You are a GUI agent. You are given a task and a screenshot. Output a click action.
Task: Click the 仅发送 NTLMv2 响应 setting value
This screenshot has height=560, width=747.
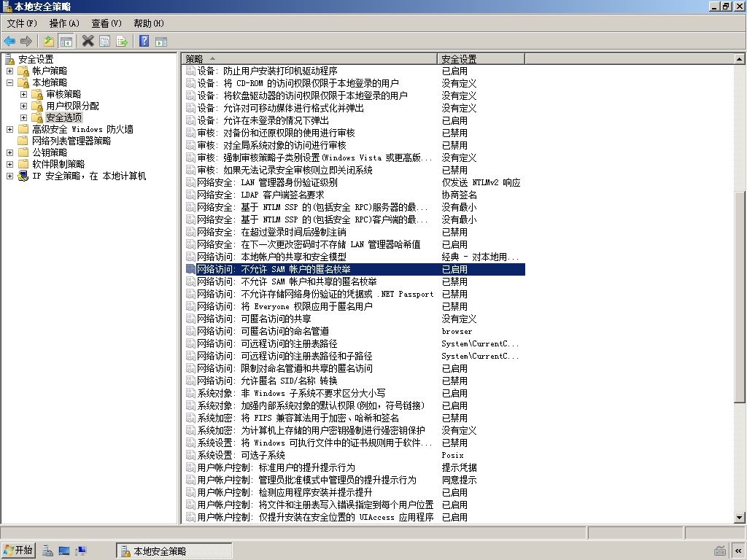tap(481, 182)
